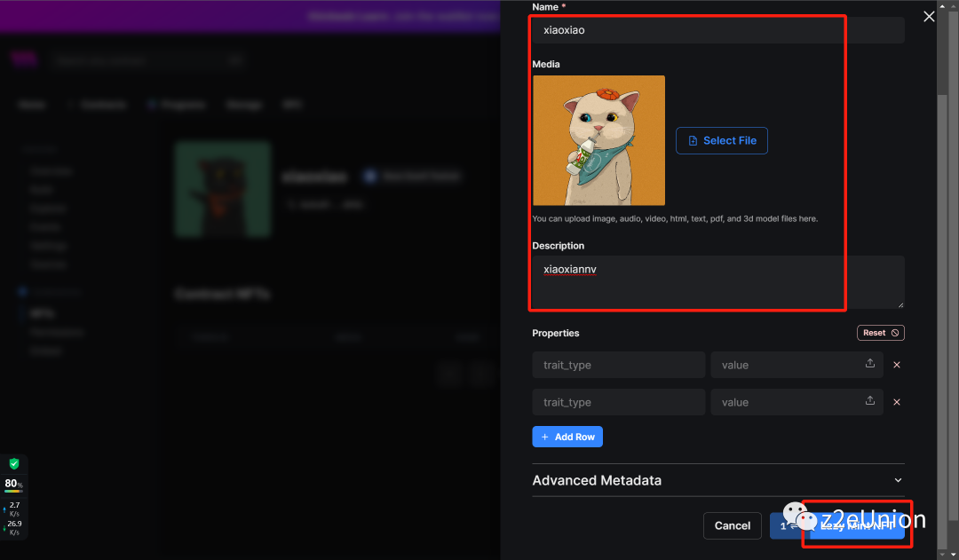Open the Storage tab in the top nav
The height and width of the screenshot is (560, 959).
click(243, 104)
